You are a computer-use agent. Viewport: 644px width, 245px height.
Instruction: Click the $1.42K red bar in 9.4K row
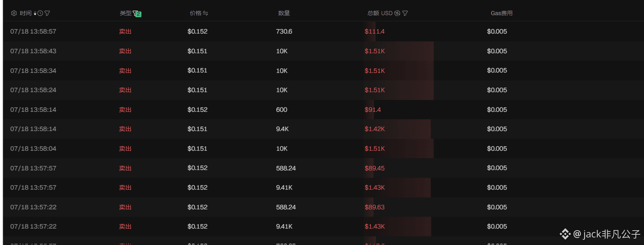point(397,129)
